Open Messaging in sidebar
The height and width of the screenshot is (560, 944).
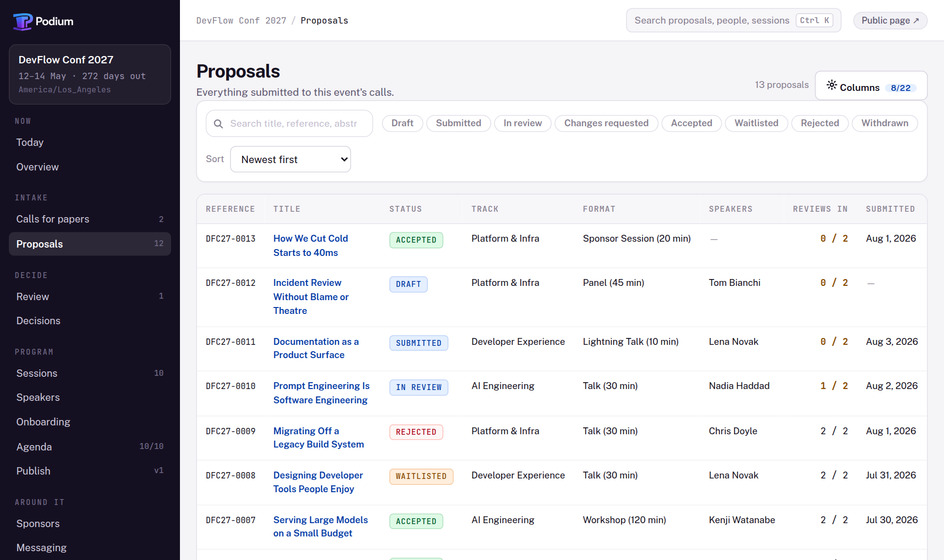click(90, 548)
